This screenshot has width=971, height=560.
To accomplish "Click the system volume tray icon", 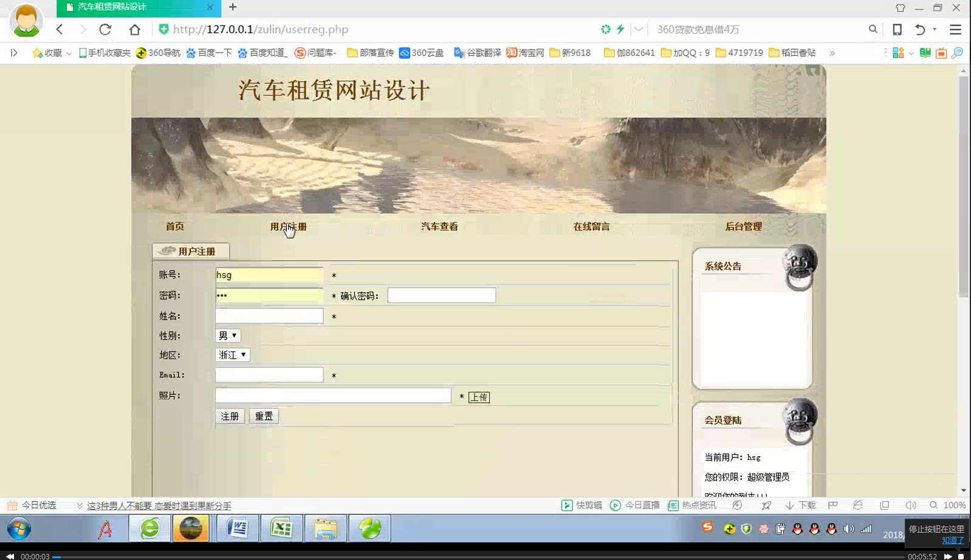I will (848, 529).
